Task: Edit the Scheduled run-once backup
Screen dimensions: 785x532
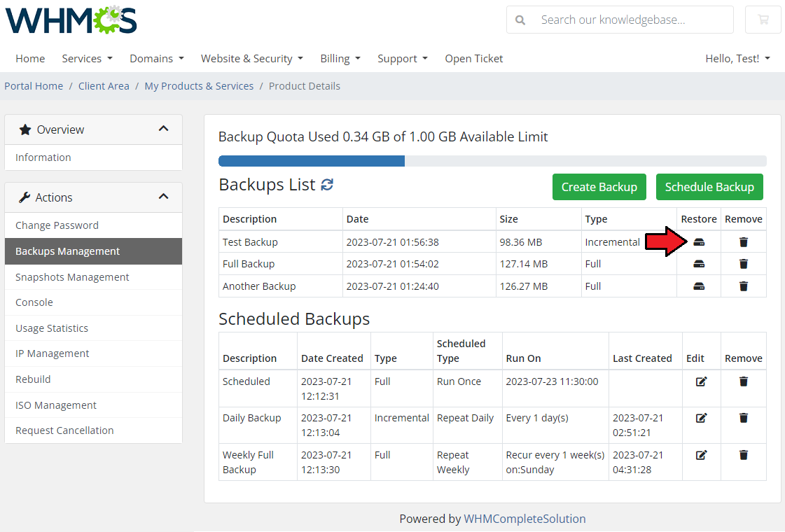Action: click(x=702, y=381)
